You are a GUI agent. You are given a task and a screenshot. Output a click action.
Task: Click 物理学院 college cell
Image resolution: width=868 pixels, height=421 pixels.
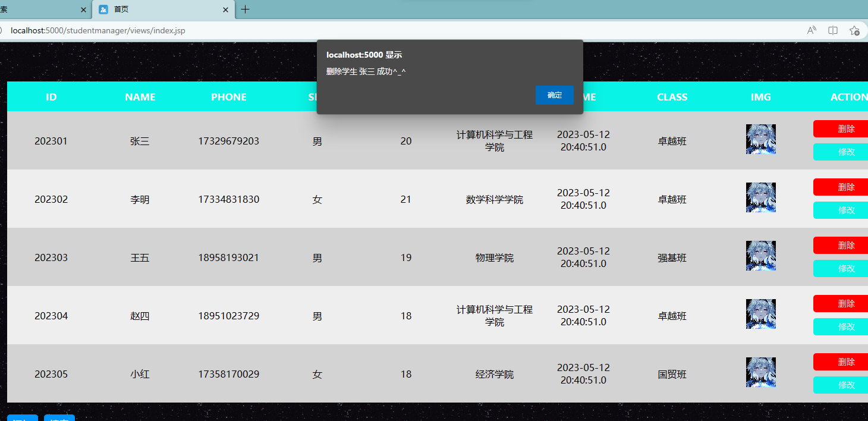pyautogui.click(x=495, y=257)
